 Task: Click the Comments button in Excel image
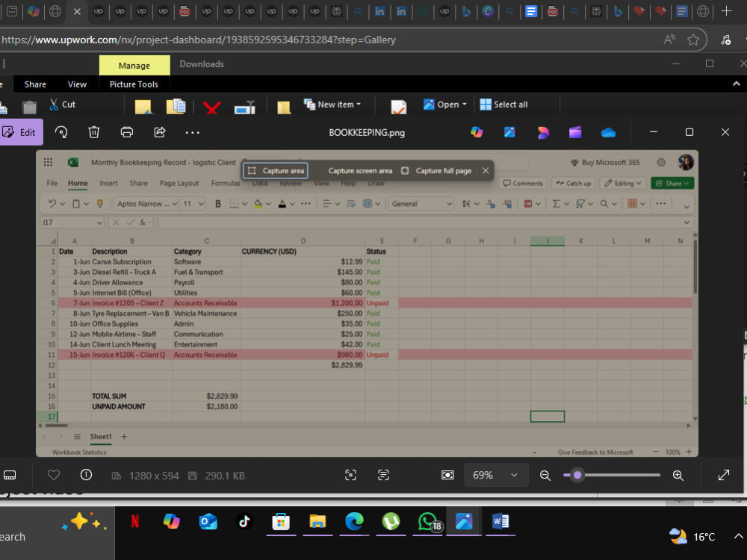pos(523,184)
